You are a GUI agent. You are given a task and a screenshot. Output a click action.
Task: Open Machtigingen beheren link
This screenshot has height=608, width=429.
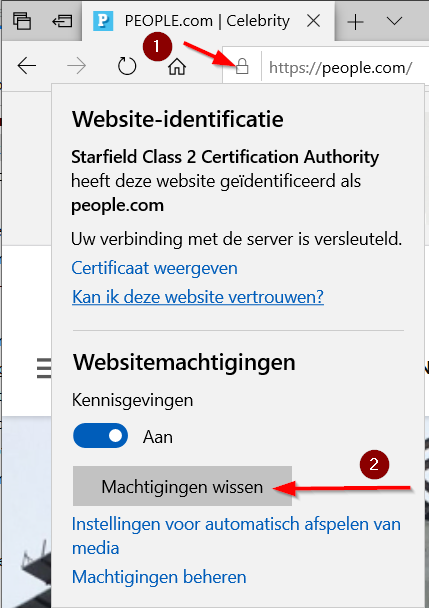click(159, 577)
